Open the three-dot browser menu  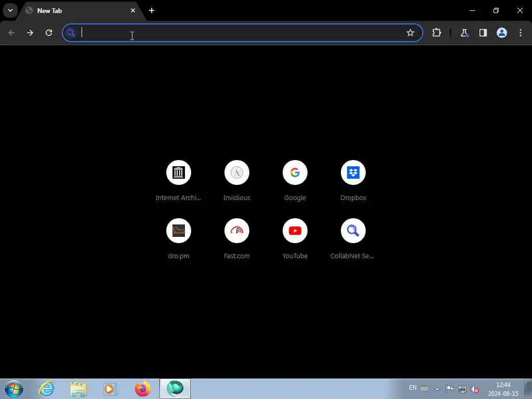pyautogui.click(x=521, y=33)
